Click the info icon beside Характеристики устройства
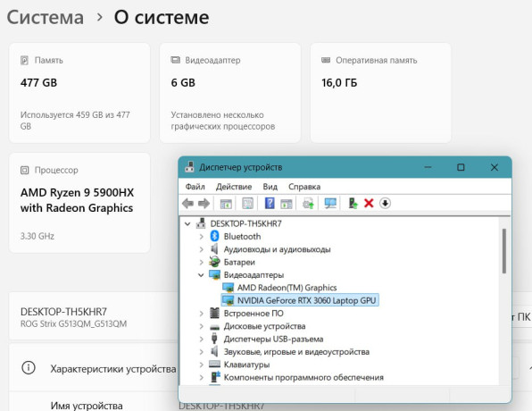 click(x=29, y=367)
